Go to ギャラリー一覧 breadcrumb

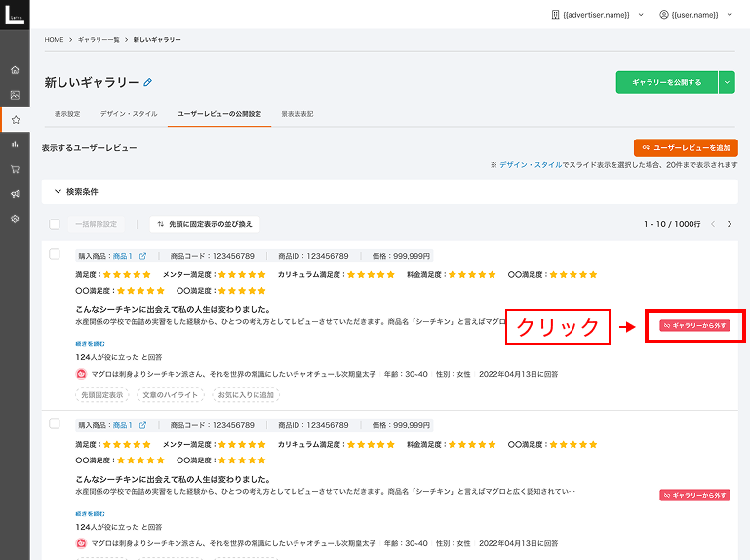tap(99, 40)
